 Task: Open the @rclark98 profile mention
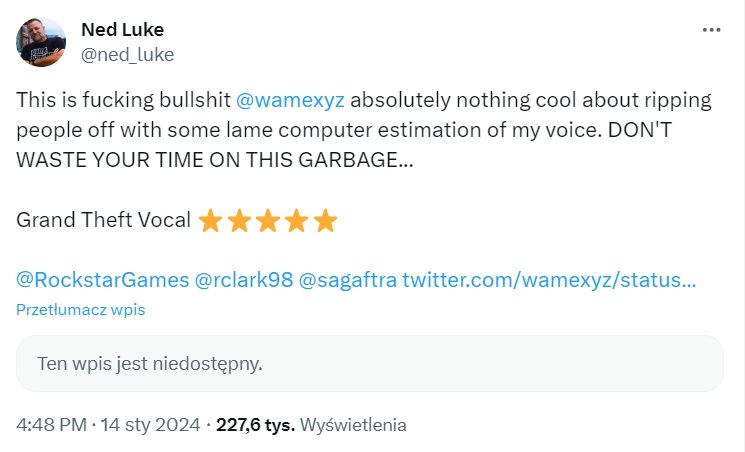pyautogui.click(x=246, y=279)
